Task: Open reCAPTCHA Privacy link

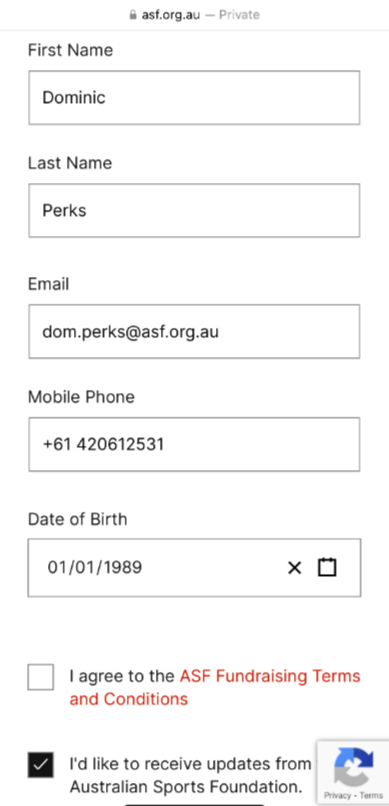Action: pos(337,795)
